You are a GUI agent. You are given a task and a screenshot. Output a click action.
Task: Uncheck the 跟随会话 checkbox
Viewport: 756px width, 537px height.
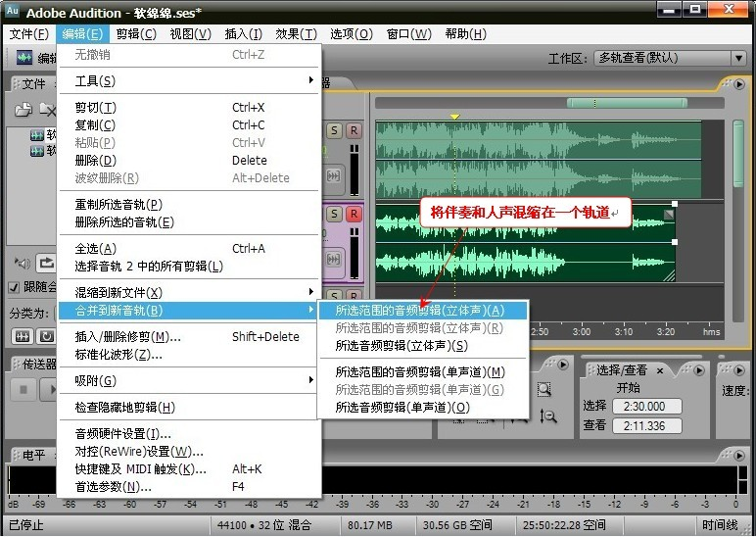pyautogui.click(x=14, y=287)
